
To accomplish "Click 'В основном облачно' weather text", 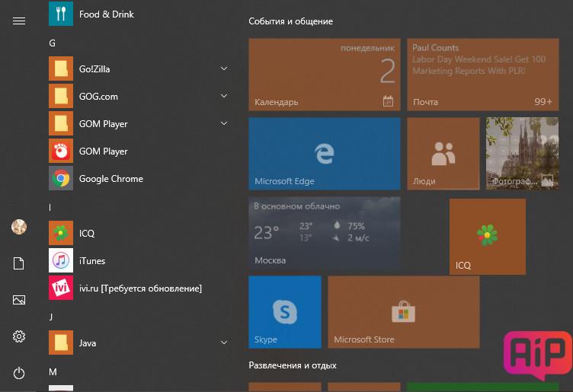I will (296, 206).
